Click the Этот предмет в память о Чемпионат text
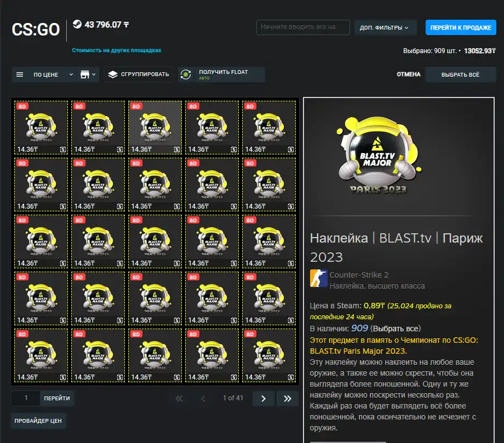 coord(394,346)
